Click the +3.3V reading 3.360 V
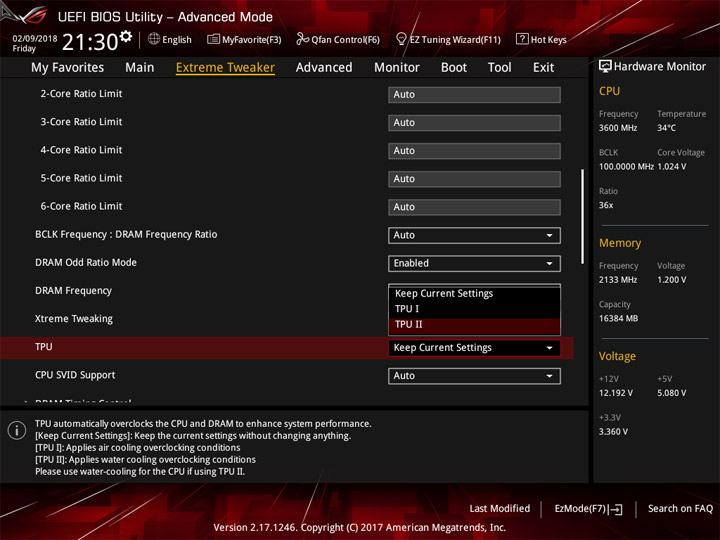The height and width of the screenshot is (540, 720). 613,432
